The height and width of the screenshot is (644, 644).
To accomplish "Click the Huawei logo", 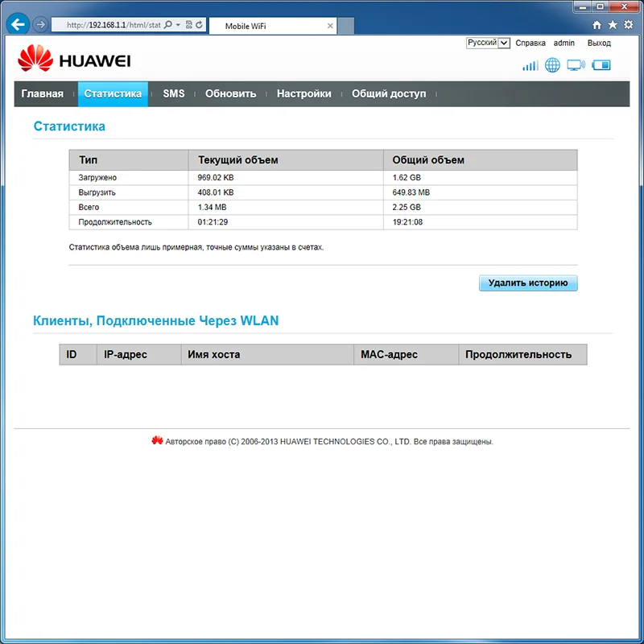I will [x=74, y=59].
